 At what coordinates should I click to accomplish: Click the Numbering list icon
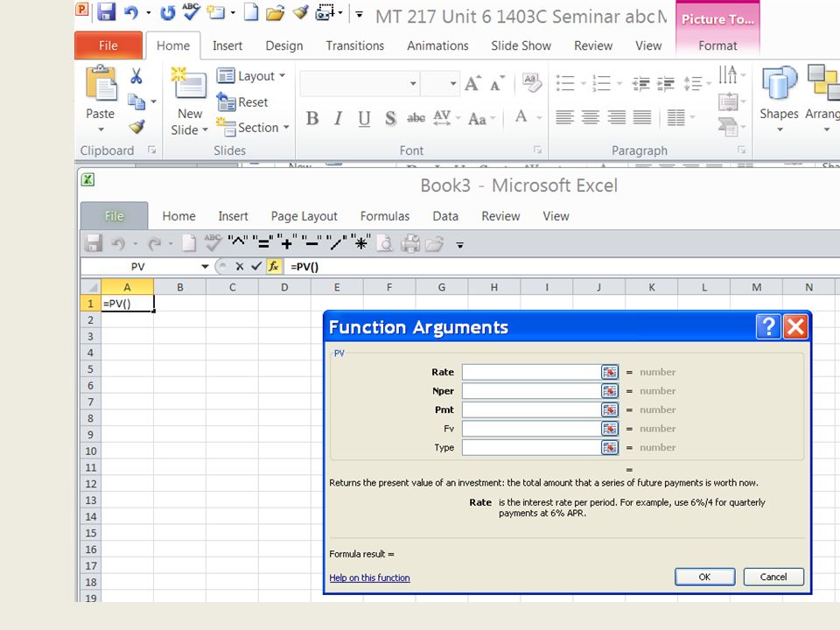[x=601, y=84]
